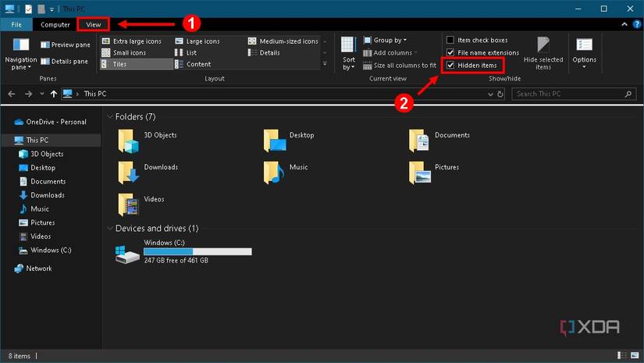Select the Documents folder tile
This screenshot has width=644, height=363.
(x=439, y=141)
